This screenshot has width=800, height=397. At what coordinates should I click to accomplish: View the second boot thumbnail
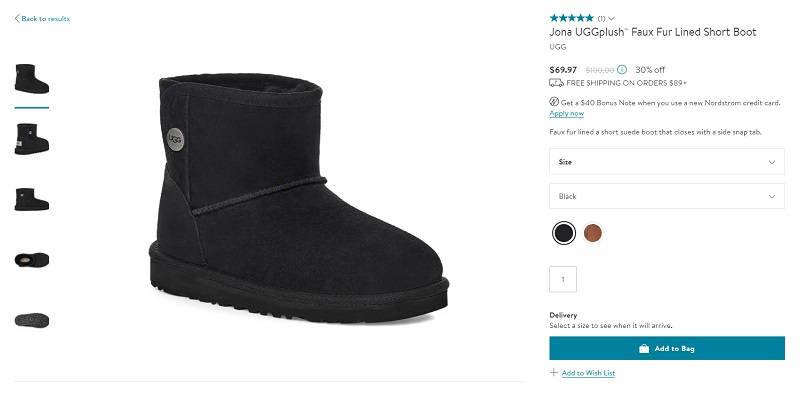click(x=32, y=139)
